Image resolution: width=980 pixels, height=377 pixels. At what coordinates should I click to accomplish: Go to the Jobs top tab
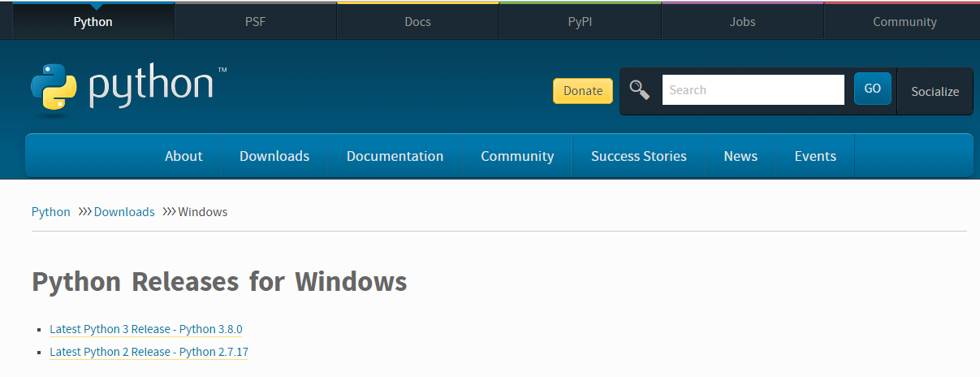tap(742, 21)
